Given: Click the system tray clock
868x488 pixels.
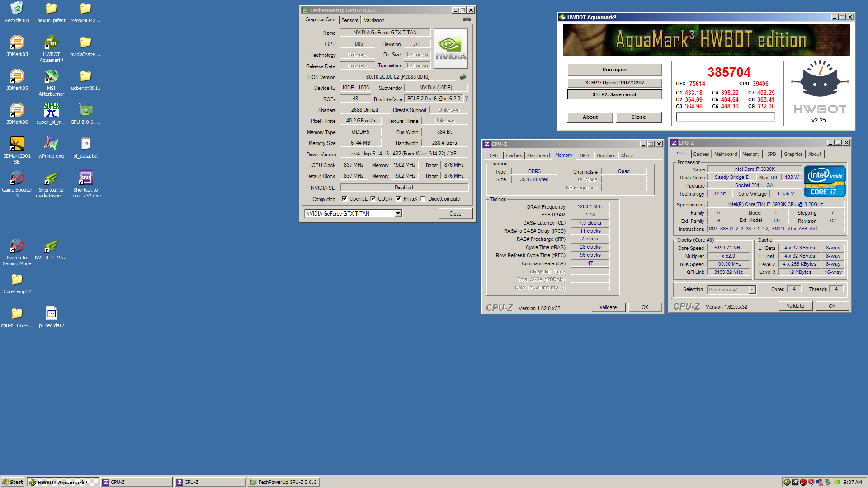Looking at the screenshot, I should [853, 482].
